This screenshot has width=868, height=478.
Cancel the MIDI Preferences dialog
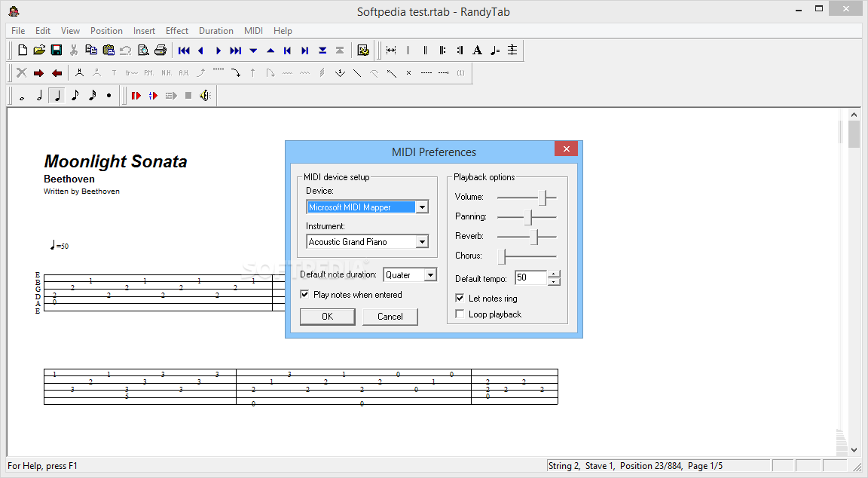point(390,316)
